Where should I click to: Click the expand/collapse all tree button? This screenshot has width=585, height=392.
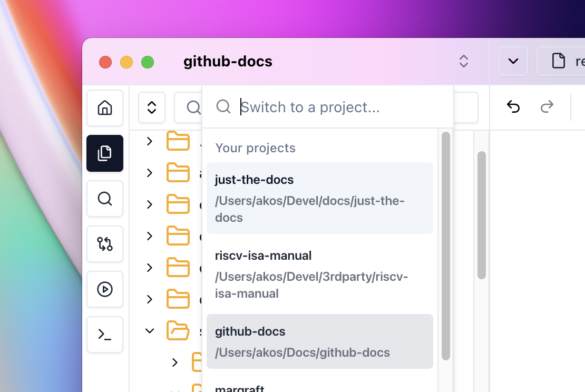point(152,107)
